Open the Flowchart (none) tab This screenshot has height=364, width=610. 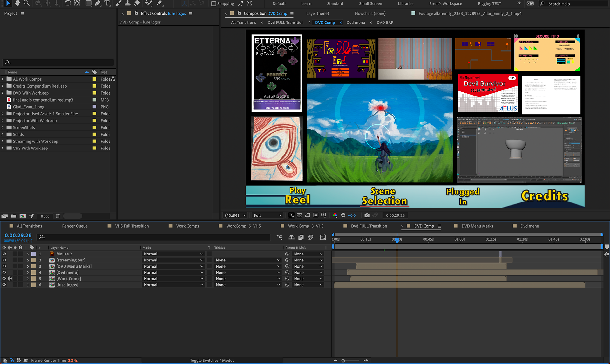pyautogui.click(x=370, y=13)
